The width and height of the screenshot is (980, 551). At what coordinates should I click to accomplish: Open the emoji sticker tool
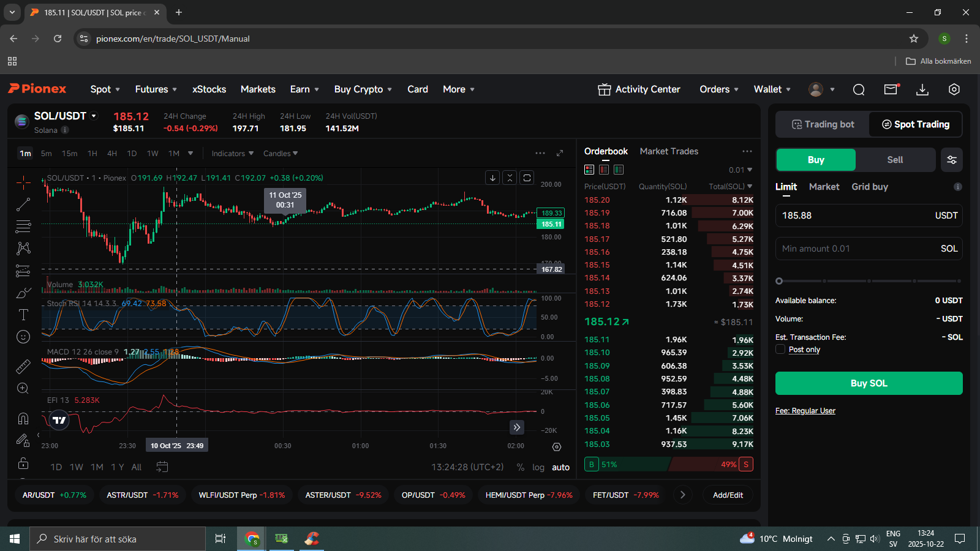pos(23,337)
